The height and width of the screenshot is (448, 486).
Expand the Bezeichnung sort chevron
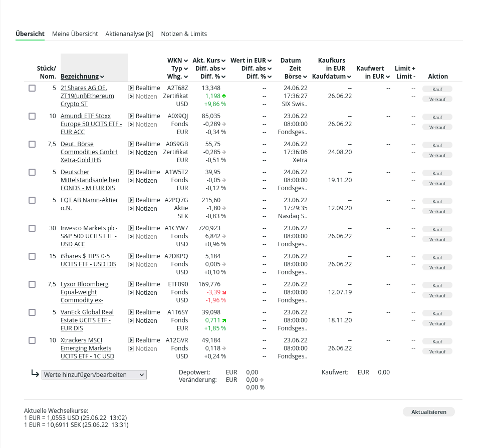pos(102,77)
